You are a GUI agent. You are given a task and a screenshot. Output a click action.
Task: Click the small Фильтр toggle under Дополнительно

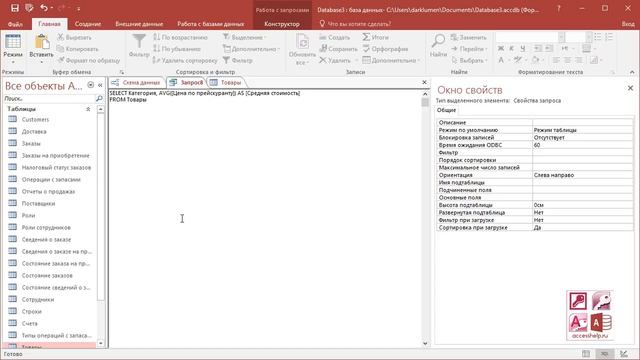[x=238, y=60]
